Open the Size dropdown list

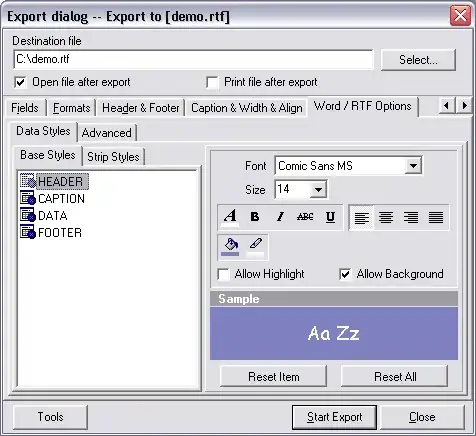[318, 190]
